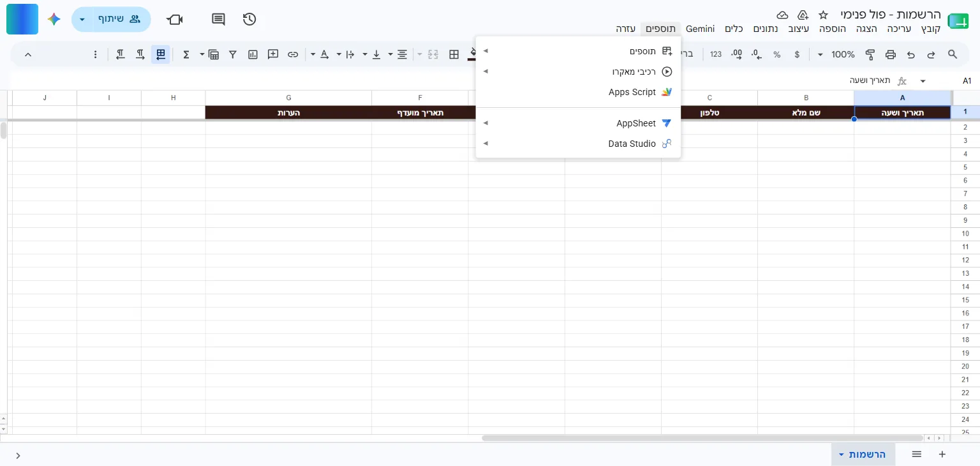This screenshot has width=980, height=466.
Task: Format as percent
Action: tap(776, 54)
